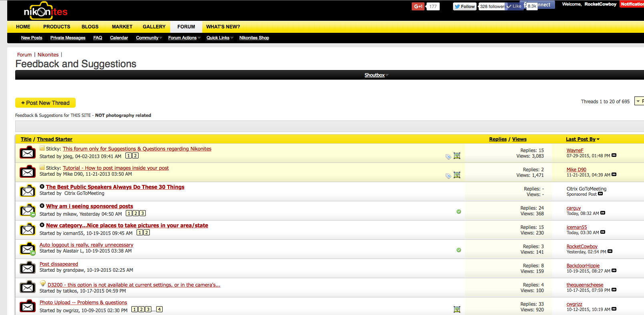The width and height of the screenshot is (644, 315).
Task: Jump to carguy's last post arrow icon
Action: (x=603, y=213)
